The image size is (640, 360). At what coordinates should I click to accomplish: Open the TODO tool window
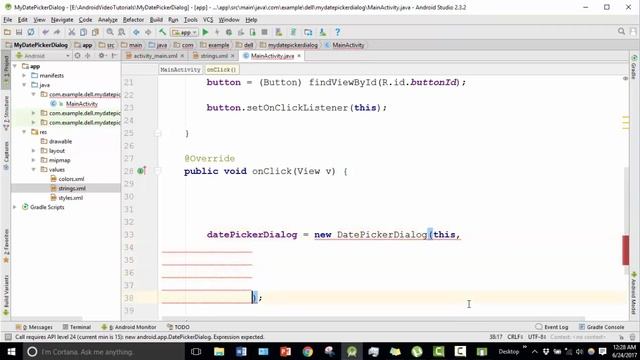[178, 327]
